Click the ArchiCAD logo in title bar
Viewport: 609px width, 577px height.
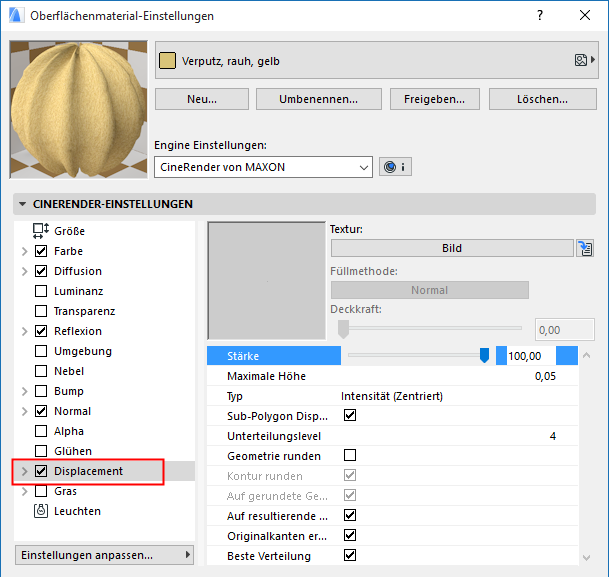coord(15,15)
